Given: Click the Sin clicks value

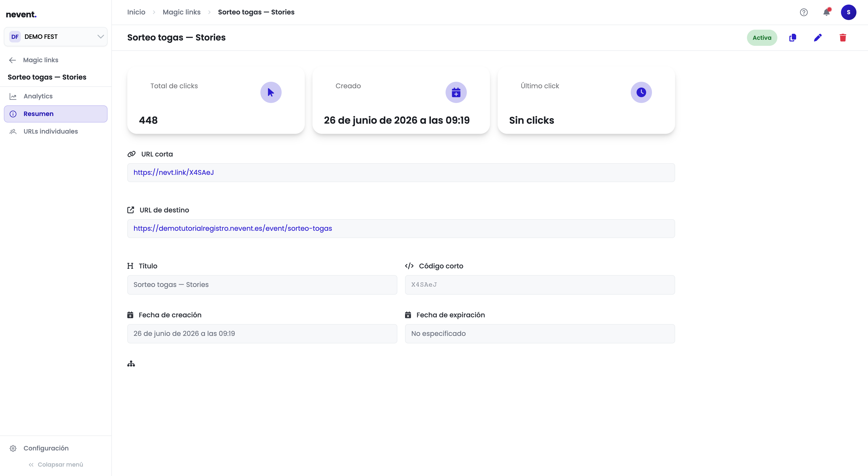Looking at the screenshot, I should [x=531, y=120].
